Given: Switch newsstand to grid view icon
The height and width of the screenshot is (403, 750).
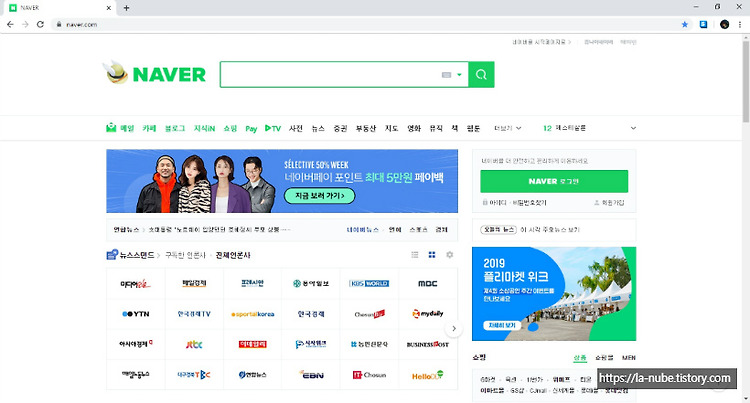Looking at the screenshot, I should coord(432,255).
